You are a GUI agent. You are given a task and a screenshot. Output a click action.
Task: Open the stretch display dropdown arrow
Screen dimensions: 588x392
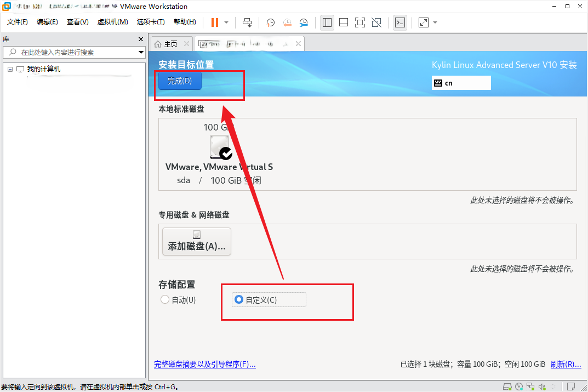coord(435,22)
